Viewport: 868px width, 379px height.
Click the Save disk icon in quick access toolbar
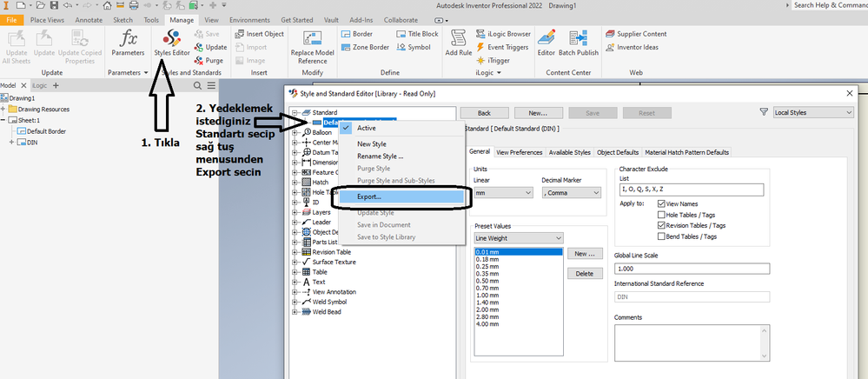click(54, 5)
